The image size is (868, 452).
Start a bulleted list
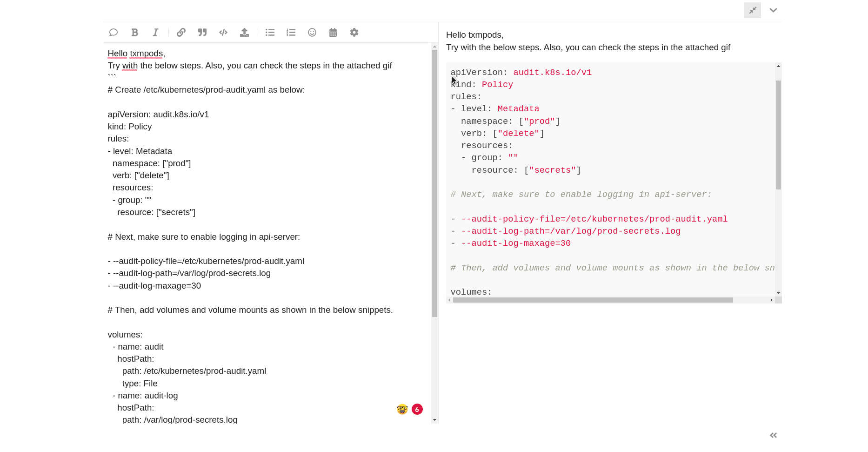pos(270,33)
